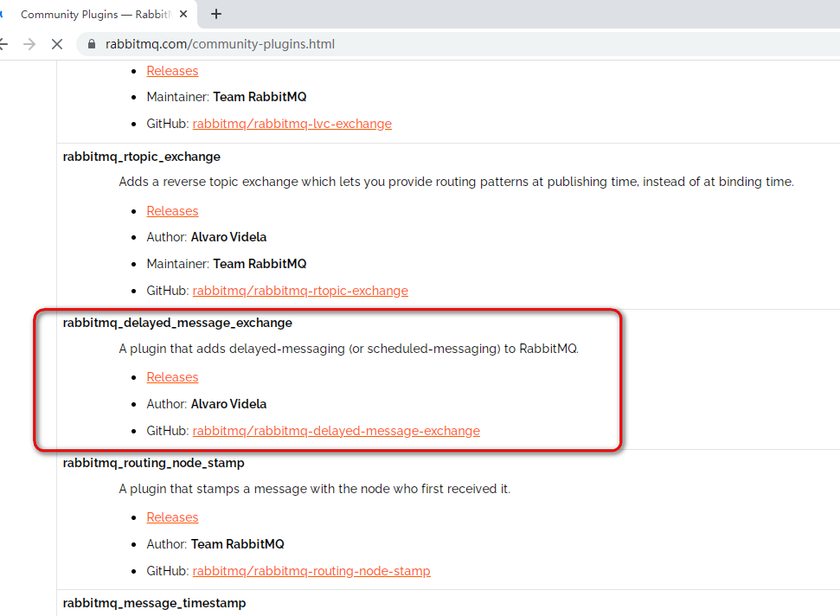Open rabbitmq/rabbitmq-rtopic-exchange GitHub link
The width and height of the screenshot is (840, 616).
pos(300,291)
